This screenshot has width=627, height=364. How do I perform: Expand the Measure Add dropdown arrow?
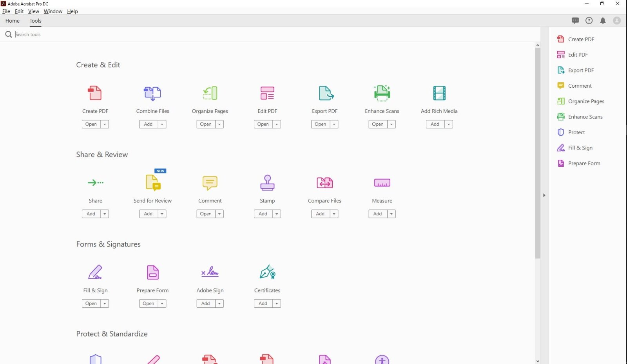(x=391, y=214)
